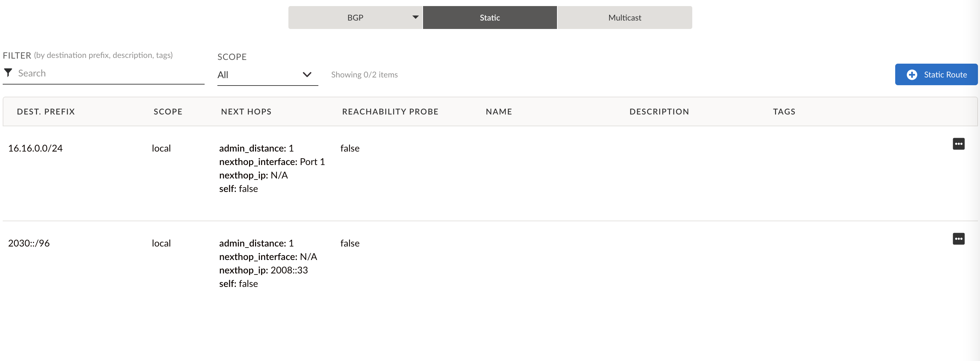Select the 16.16.0.0/24 destination prefix
The height and width of the screenshot is (361, 980).
click(35, 148)
